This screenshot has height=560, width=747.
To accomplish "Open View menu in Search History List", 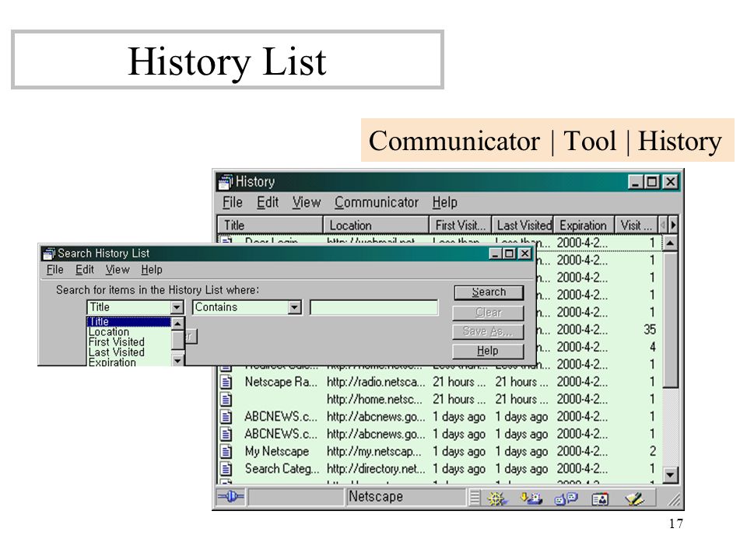I will [x=117, y=270].
